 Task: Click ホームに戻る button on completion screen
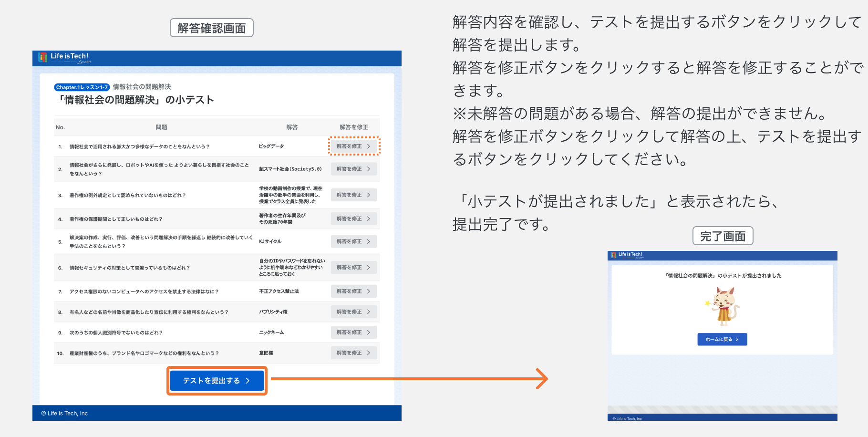point(722,339)
